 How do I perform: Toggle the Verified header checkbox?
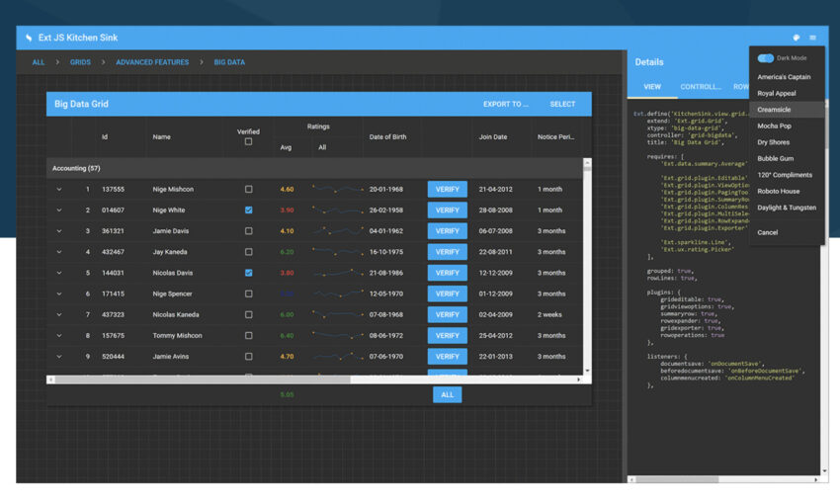coord(249,142)
